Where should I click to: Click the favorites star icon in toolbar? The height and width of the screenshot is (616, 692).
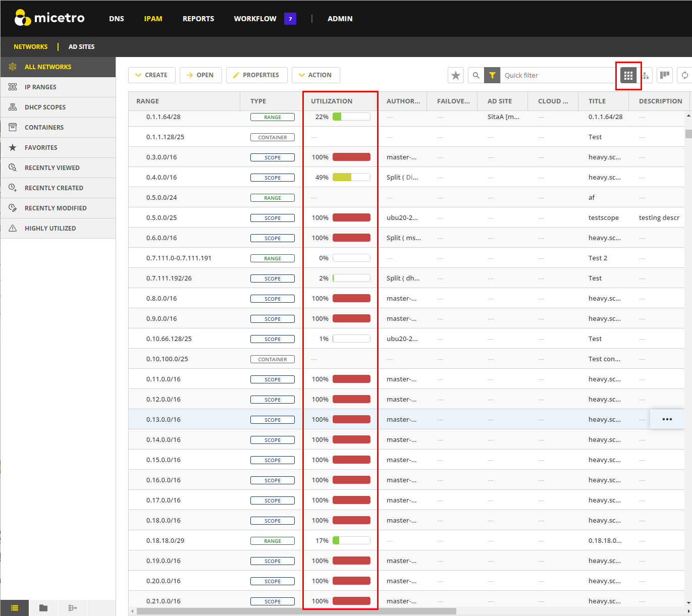[455, 76]
